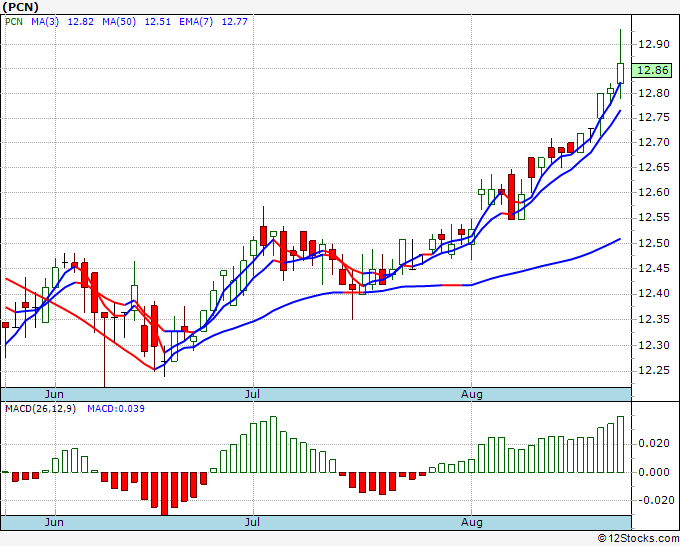Click the current price tag 12.86
Image resolution: width=680 pixels, height=546 pixels.
coord(652,70)
